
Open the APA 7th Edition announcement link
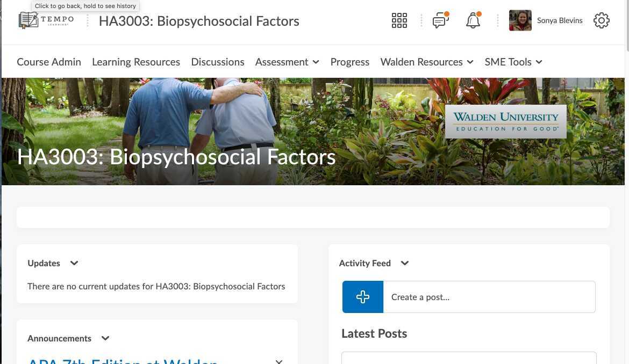pos(123,360)
